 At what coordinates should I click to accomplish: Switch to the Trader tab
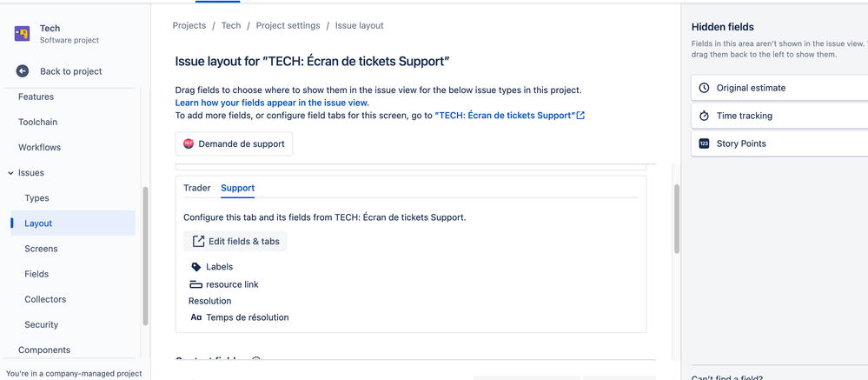pos(197,188)
